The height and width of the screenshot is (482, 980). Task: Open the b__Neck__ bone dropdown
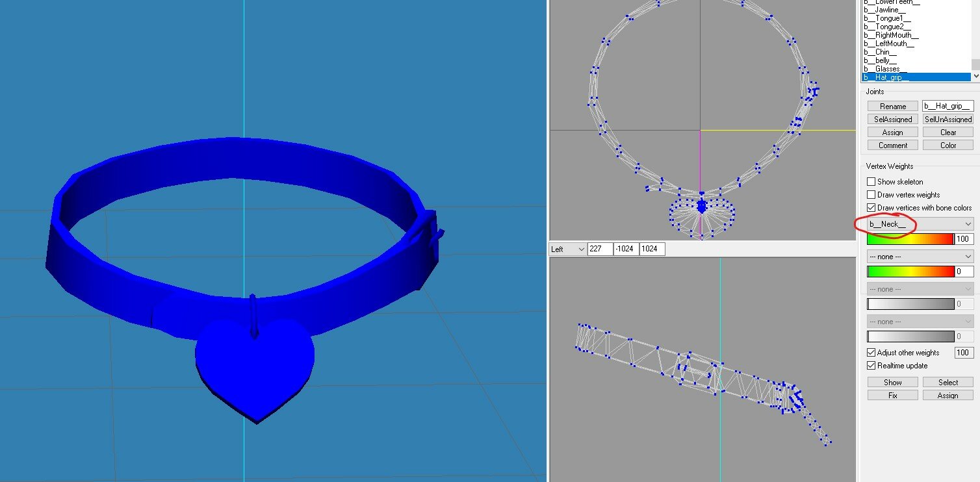click(920, 224)
